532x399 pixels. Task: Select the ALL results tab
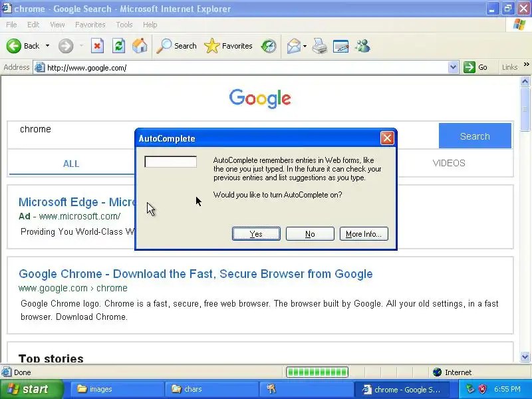(x=71, y=164)
